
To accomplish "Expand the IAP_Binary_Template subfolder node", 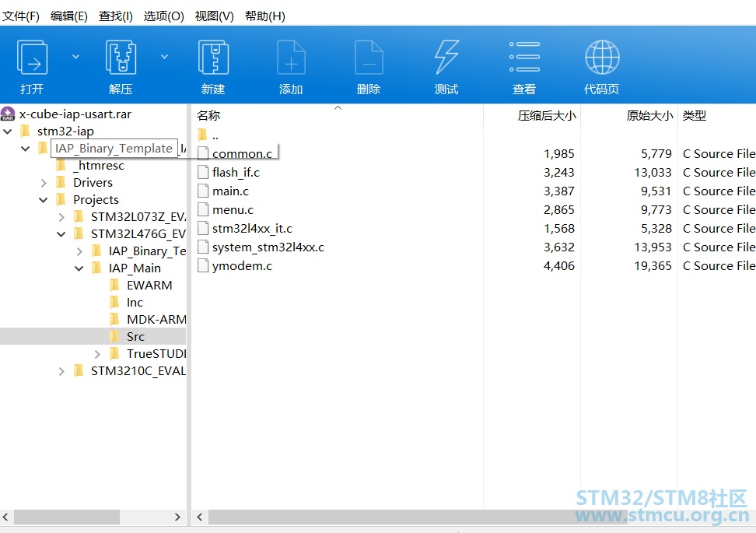I will pos(79,251).
